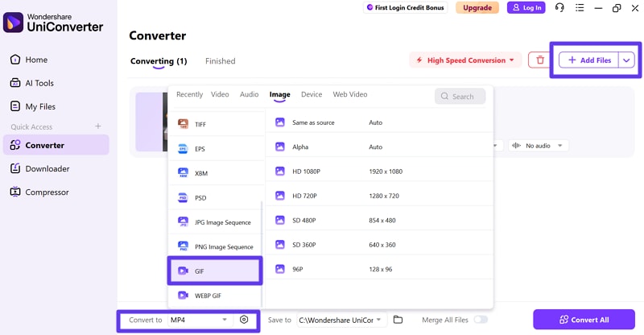Select the Alpha Auto preset
The image size is (644, 335).
coord(379,147)
